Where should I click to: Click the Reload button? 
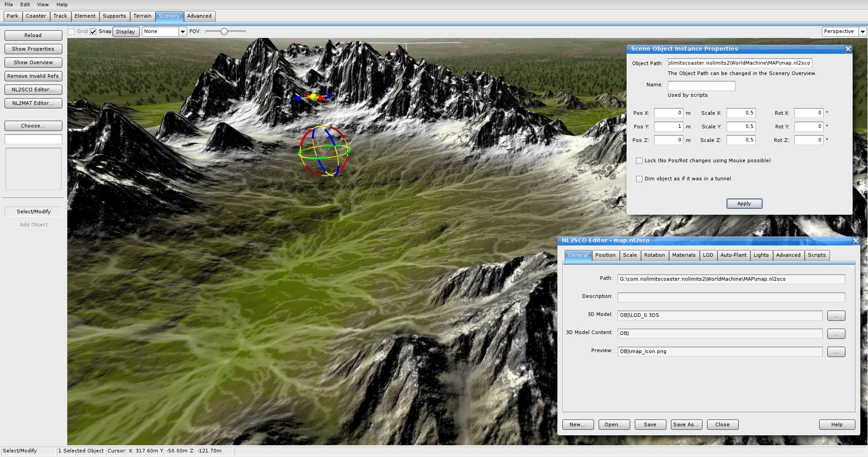click(33, 35)
